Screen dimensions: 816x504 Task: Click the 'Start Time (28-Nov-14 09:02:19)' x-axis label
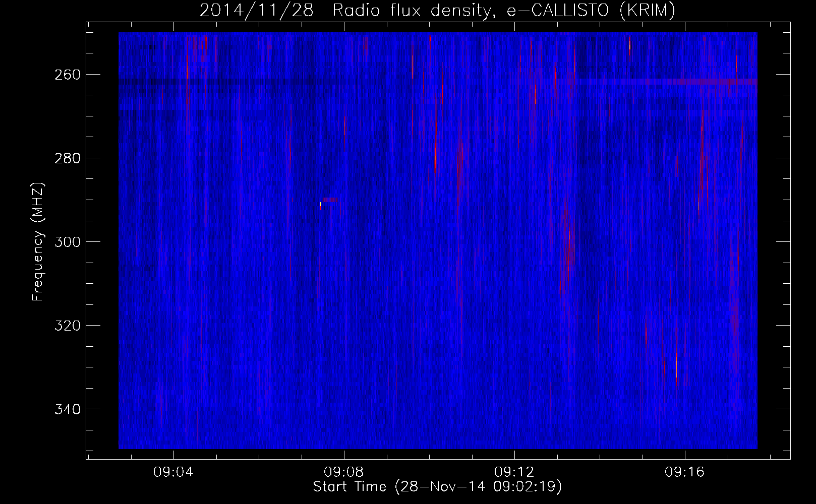tap(437, 487)
